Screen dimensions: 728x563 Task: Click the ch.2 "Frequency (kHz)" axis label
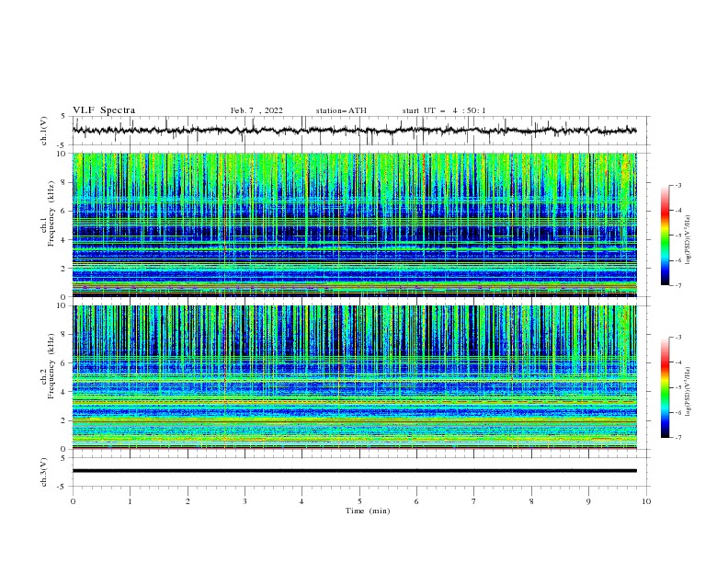51,366
